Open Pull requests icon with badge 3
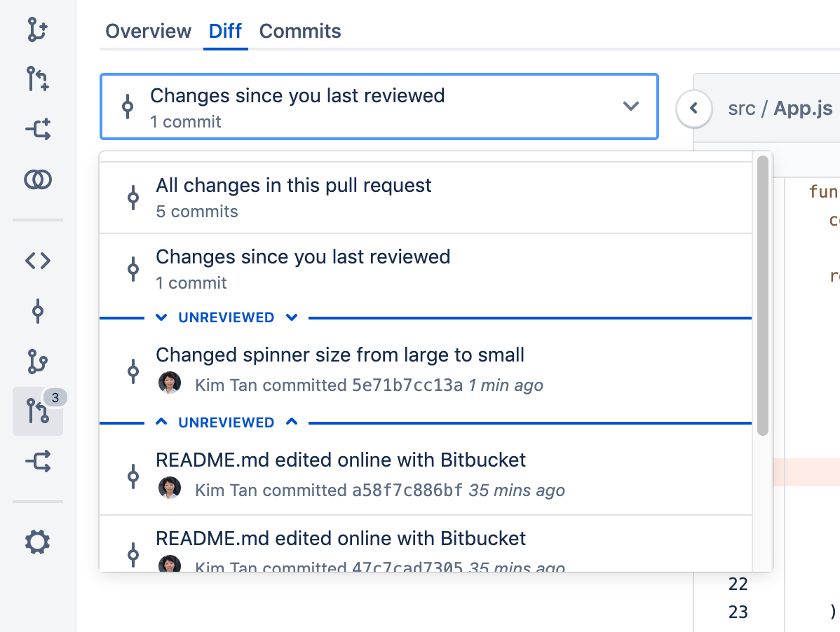Screen dimensions: 840x632 pyautogui.click(x=37, y=411)
